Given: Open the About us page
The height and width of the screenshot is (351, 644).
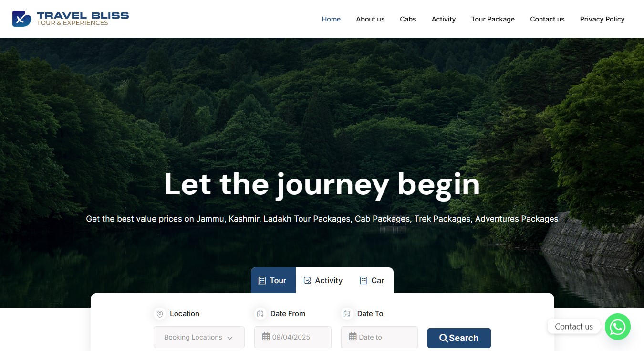Looking at the screenshot, I should coord(370,19).
